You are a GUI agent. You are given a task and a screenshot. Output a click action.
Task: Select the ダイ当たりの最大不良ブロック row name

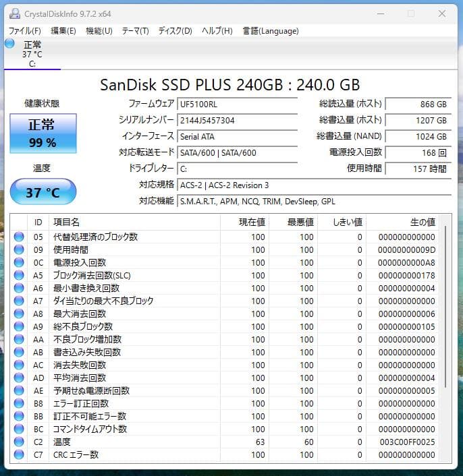click(x=103, y=301)
